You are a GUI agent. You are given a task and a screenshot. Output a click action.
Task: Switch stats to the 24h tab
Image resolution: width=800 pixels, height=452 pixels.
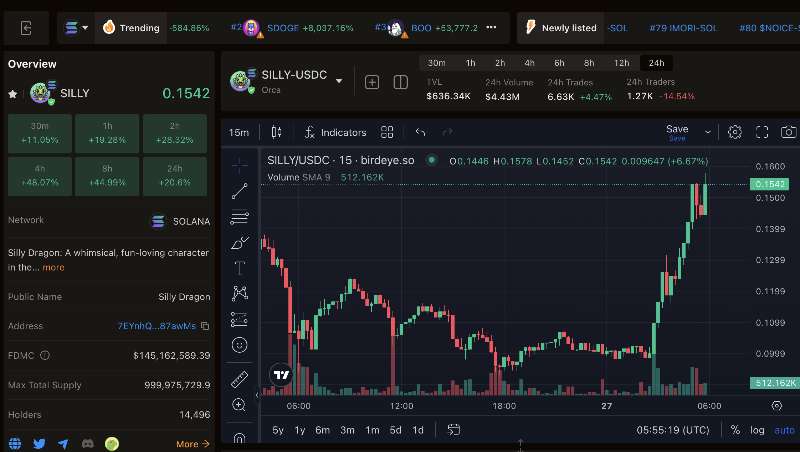point(656,63)
